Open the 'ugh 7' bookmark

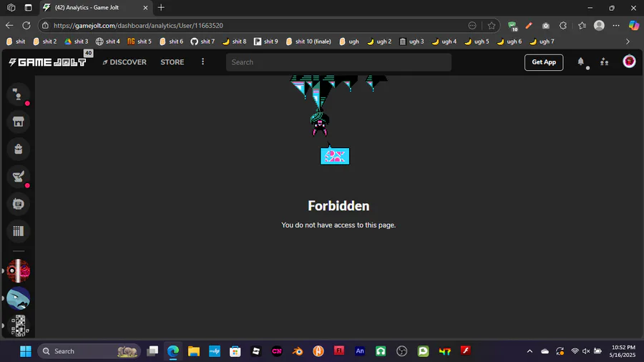pyautogui.click(x=542, y=41)
